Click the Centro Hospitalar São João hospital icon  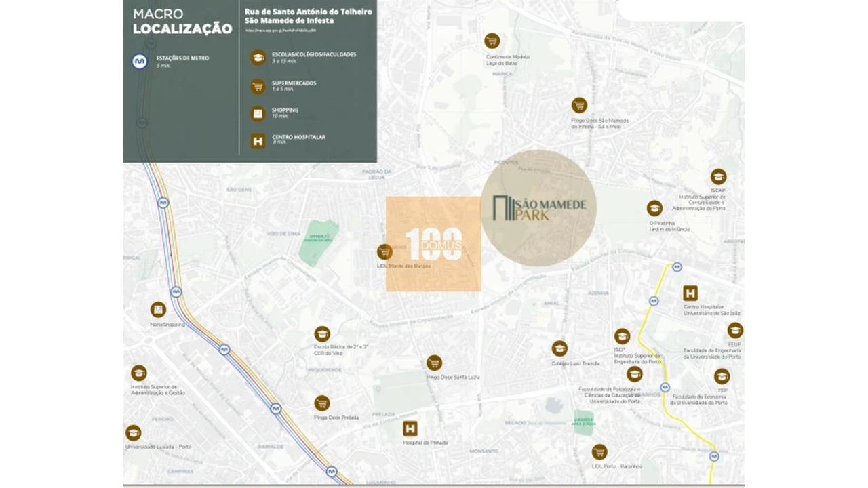point(690,293)
